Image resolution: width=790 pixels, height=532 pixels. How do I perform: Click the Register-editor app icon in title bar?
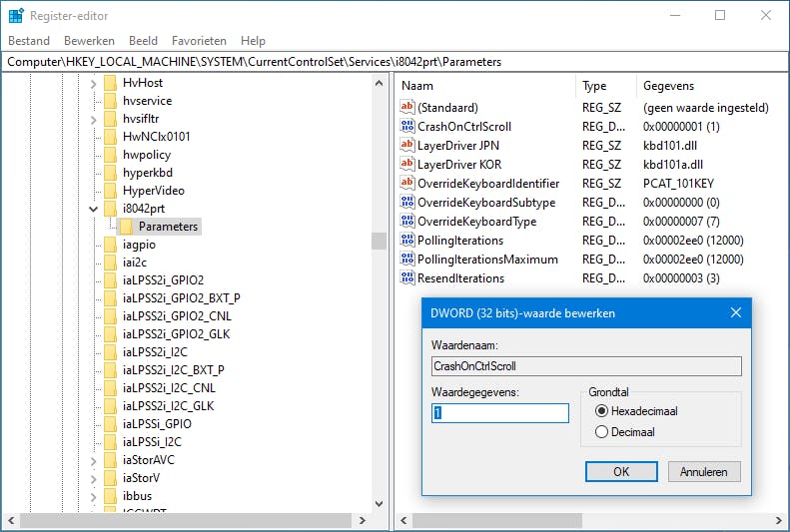[16, 16]
